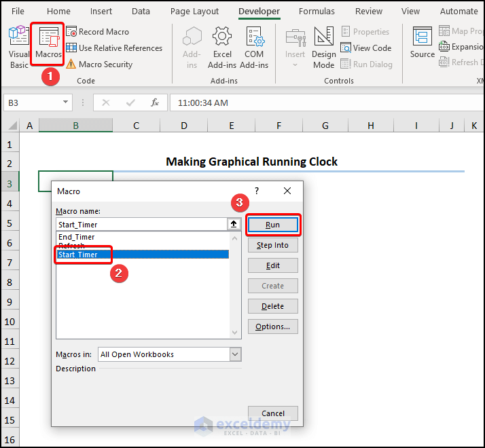Image resolution: width=485 pixels, height=448 pixels.
Task: Select Start_Timer in the macro list
Action: 143,255
